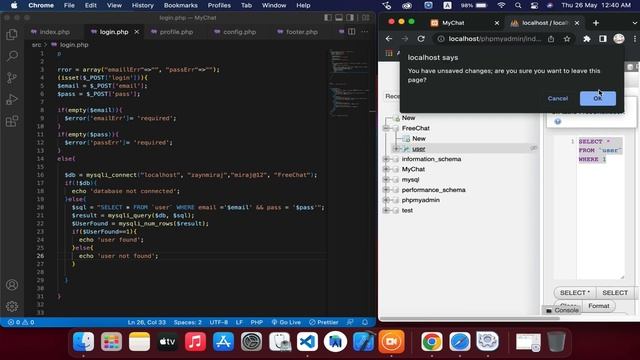Click OK in the localhost dialog
This screenshot has width=640, height=360.
pyautogui.click(x=598, y=98)
